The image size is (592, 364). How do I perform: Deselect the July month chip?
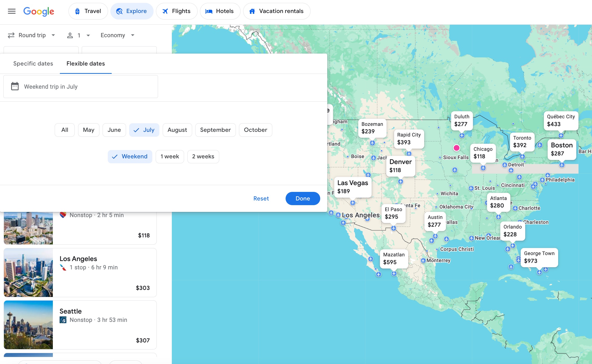click(x=144, y=130)
